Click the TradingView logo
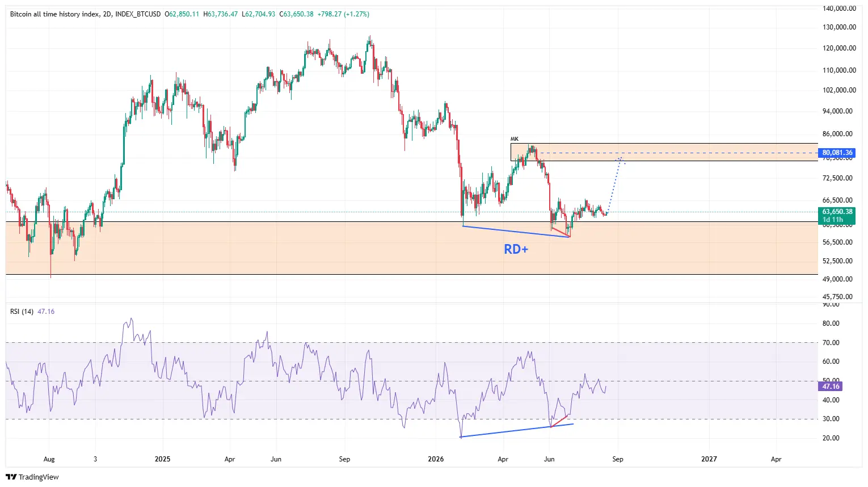The width and height of the screenshot is (868, 487). (32, 477)
